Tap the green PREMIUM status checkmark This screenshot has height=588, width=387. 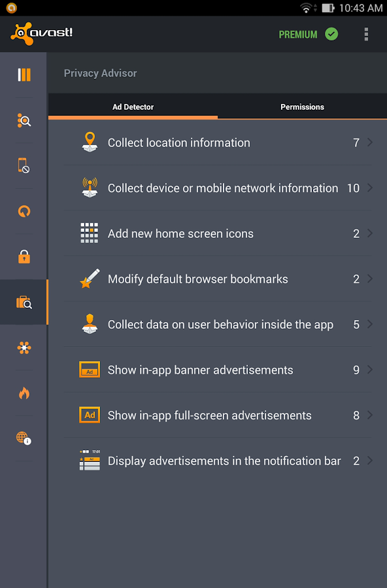coord(331,34)
